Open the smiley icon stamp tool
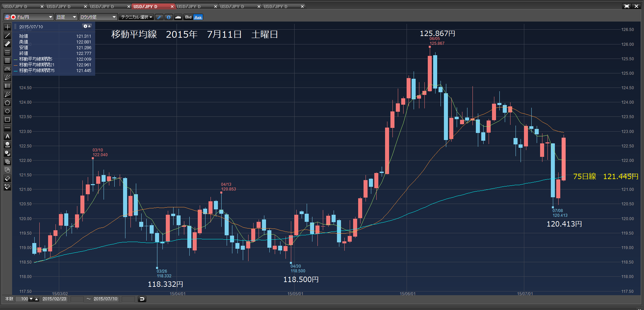The image size is (644, 310). (x=7, y=145)
